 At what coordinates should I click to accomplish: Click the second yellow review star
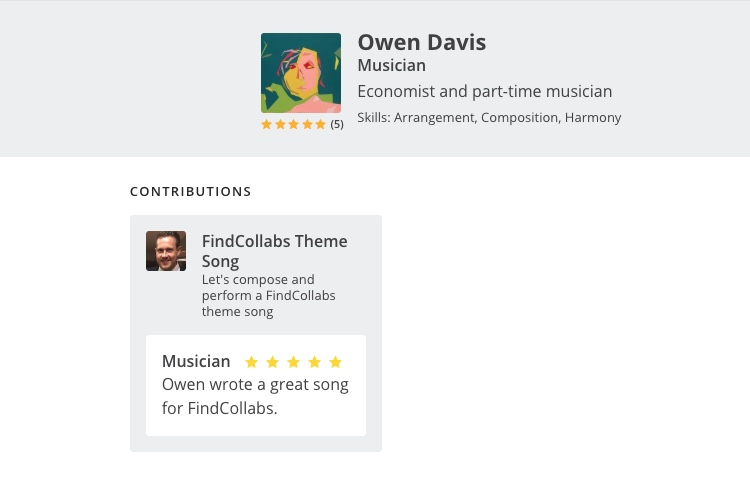273,362
